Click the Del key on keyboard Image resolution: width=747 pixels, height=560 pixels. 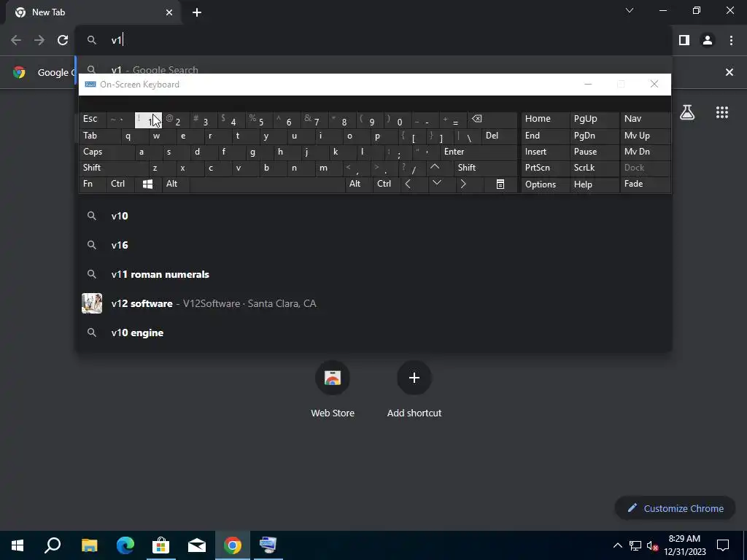click(499, 136)
